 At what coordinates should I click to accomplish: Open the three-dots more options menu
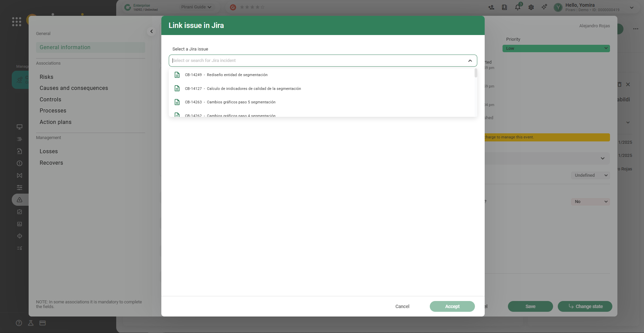636,29
